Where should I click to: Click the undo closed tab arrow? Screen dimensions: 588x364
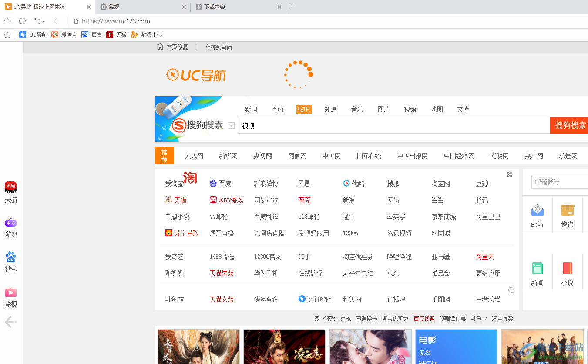click(x=37, y=21)
